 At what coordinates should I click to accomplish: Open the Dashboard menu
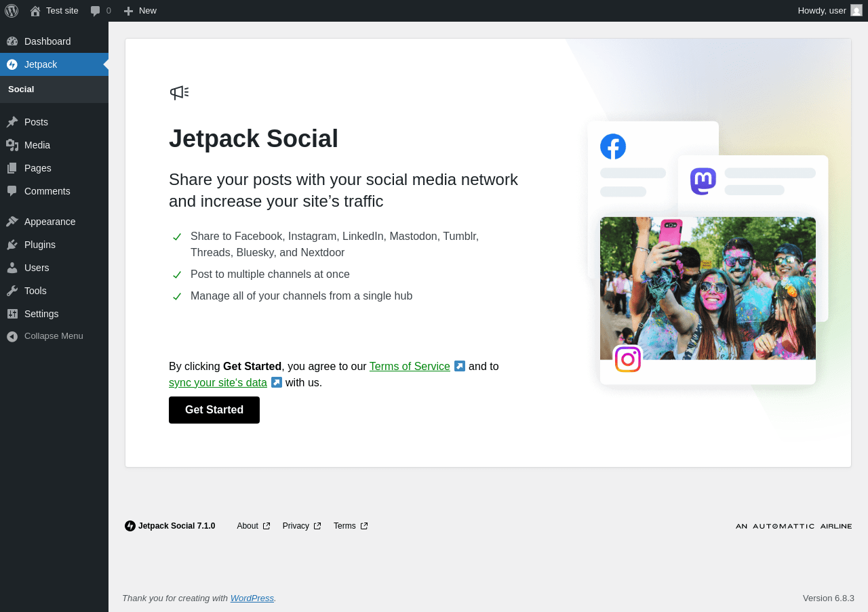pos(47,41)
